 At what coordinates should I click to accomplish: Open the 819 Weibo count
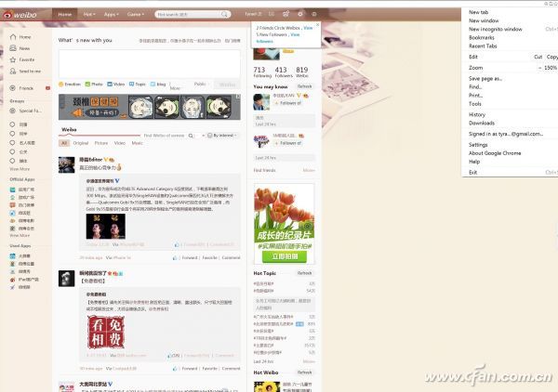click(x=301, y=72)
